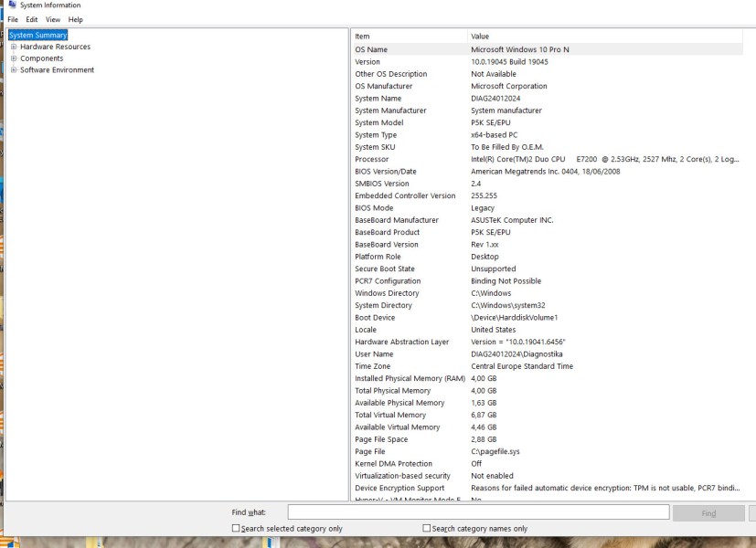Screen dimensions: 756x548
Task: Open the Edit menu
Action: point(32,18)
